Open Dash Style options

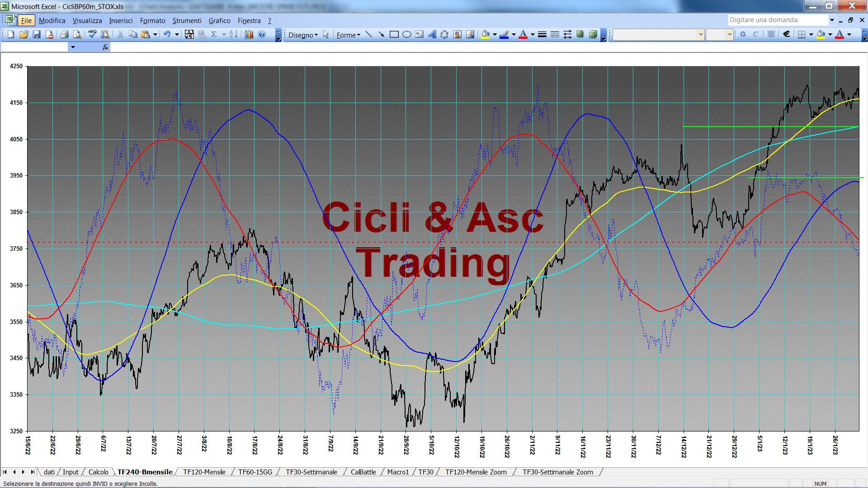tap(555, 34)
